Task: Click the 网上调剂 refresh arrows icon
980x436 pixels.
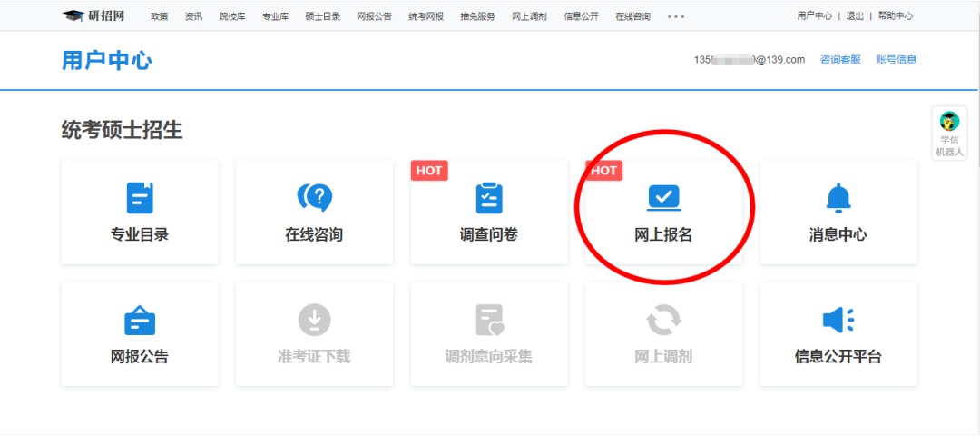Action: pos(663,320)
